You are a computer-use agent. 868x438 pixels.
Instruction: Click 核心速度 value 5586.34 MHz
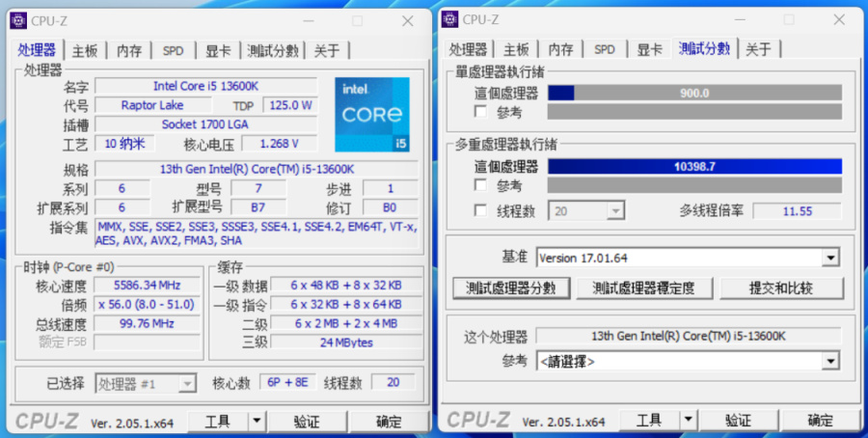pyautogui.click(x=147, y=286)
